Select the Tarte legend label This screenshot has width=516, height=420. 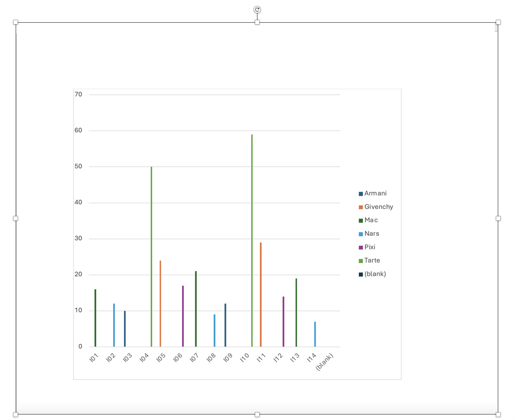click(372, 260)
